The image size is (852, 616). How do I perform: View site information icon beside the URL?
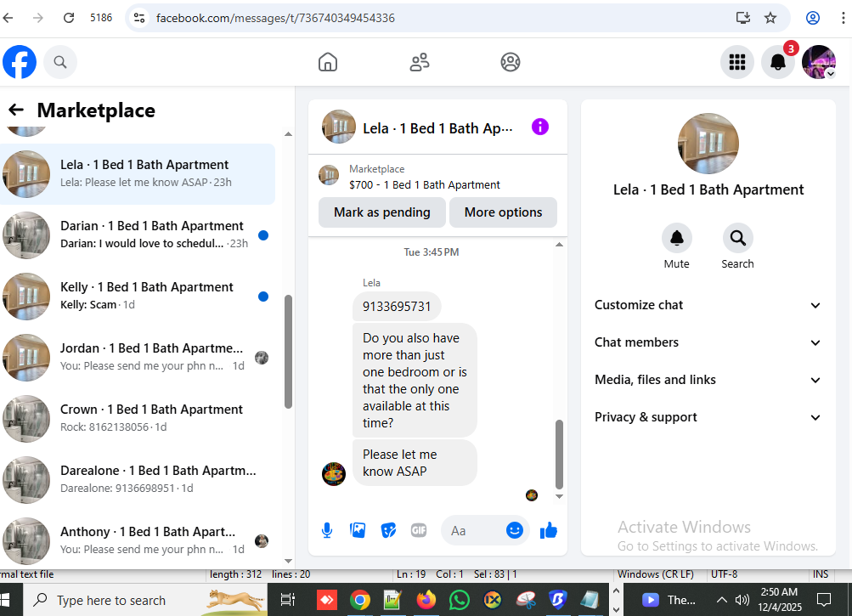(139, 18)
